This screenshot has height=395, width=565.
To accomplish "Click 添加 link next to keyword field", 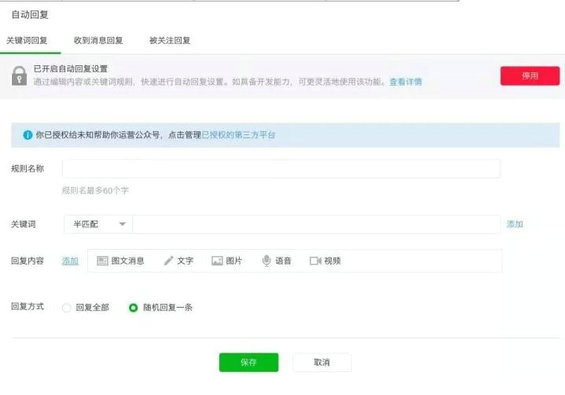I will (x=515, y=224).
